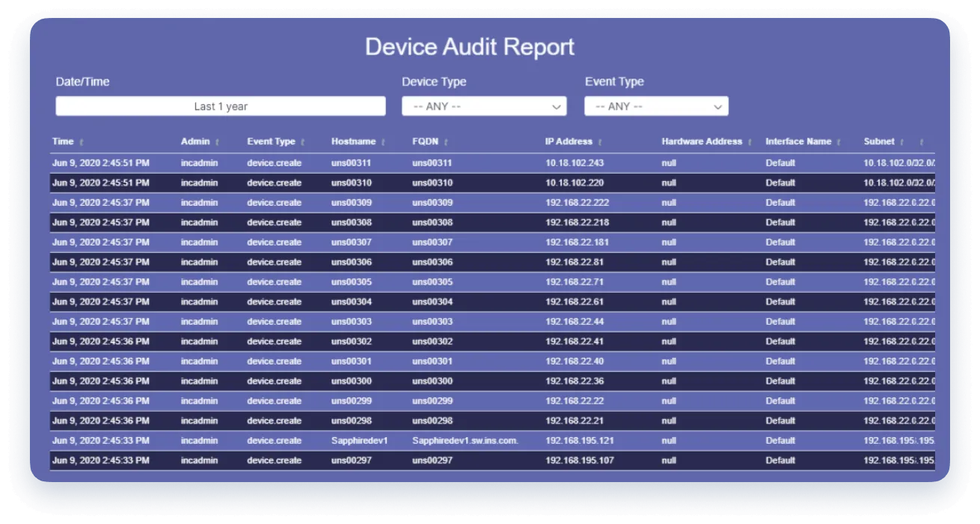980x524 pixels.
Task: Click IP address 192.168.22.21
Action: tap(575, 421)
